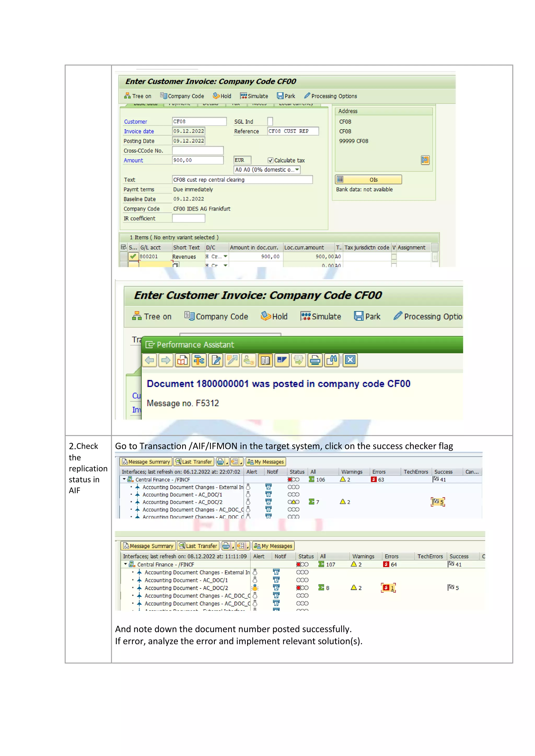This screenshot has width=535, height=756.
Task: Click My Messages in the second AIF monitor
Action: click(x=273, y=546)
